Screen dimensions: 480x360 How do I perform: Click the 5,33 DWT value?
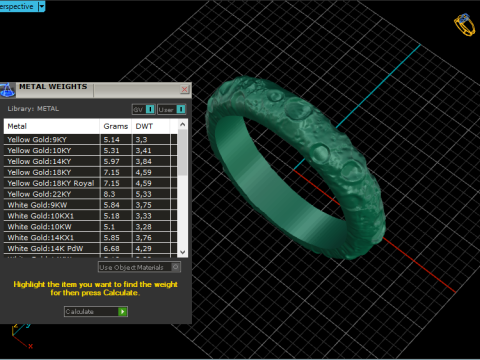tap(143, 194)
